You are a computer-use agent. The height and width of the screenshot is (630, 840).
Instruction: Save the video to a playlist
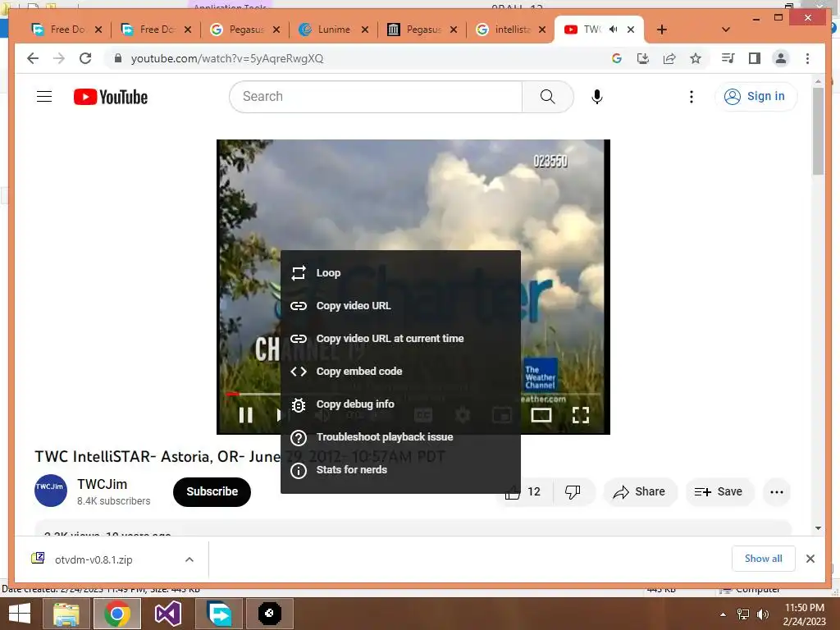[719, 492]
